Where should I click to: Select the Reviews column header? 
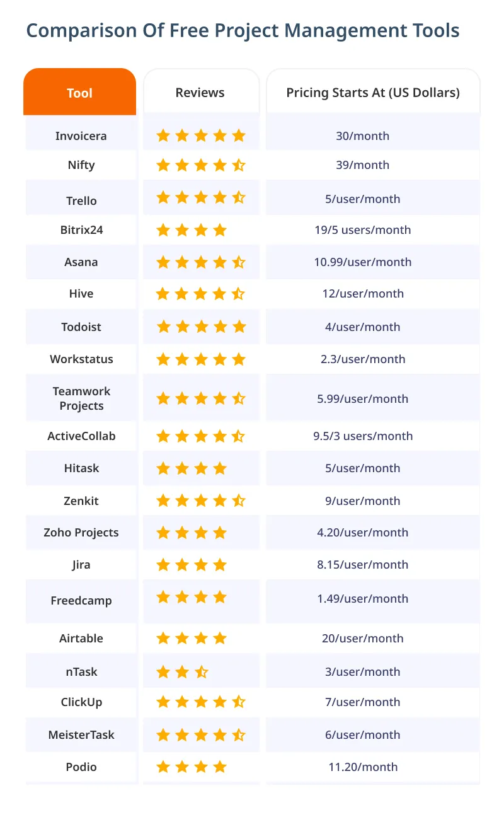(200, 92)
